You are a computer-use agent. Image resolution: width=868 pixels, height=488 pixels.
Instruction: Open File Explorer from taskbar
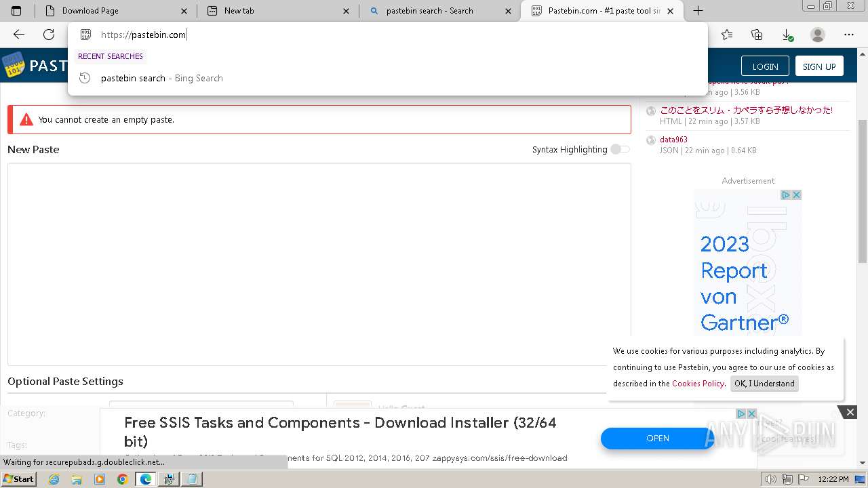tap(77, 479)
